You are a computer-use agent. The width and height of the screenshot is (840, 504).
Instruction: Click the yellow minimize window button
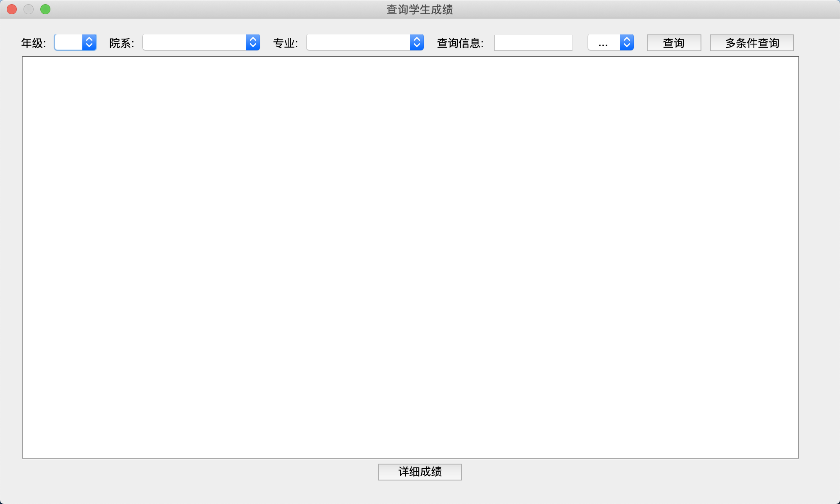pos(29,9)
